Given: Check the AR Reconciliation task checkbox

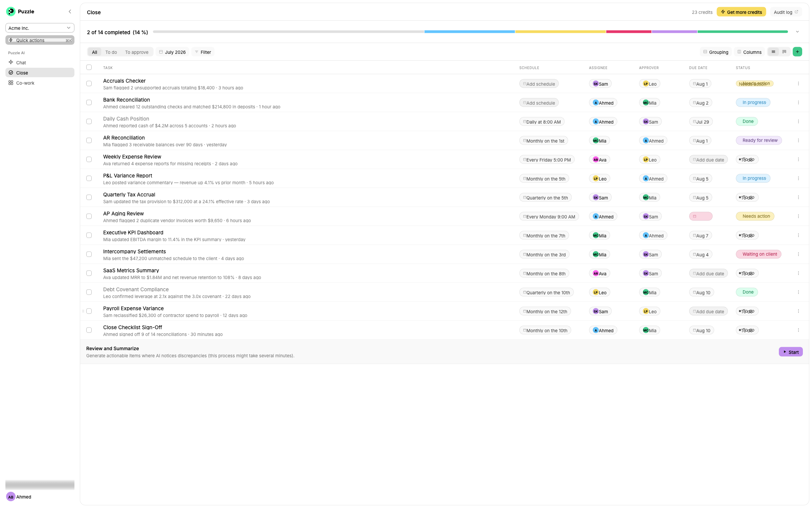Looking at the screenshot, I should click(89, 141).
